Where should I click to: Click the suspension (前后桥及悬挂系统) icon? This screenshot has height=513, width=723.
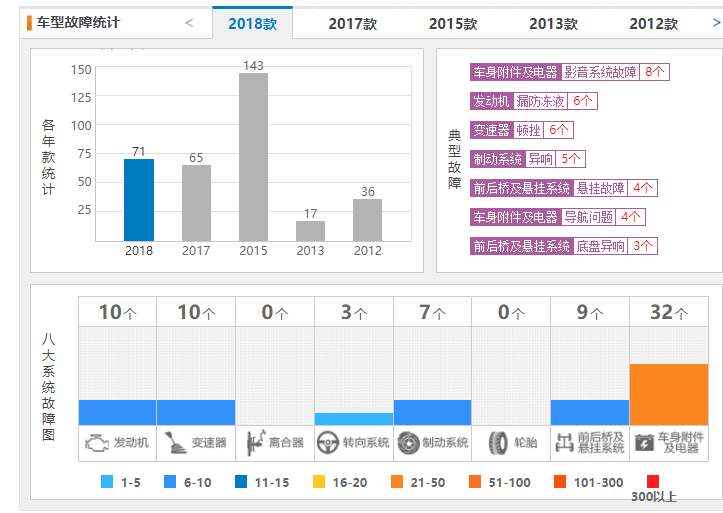click(x=564, y=443)
